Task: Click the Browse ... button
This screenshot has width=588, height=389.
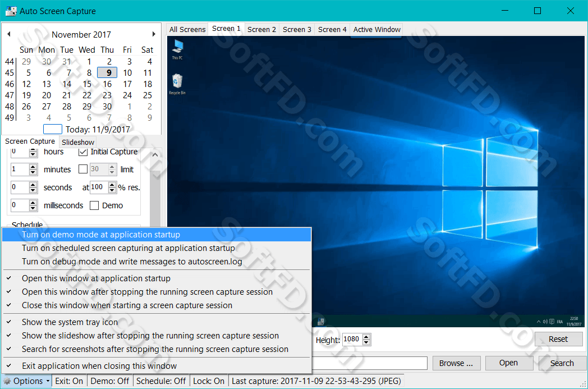Action: pos(456,363)
